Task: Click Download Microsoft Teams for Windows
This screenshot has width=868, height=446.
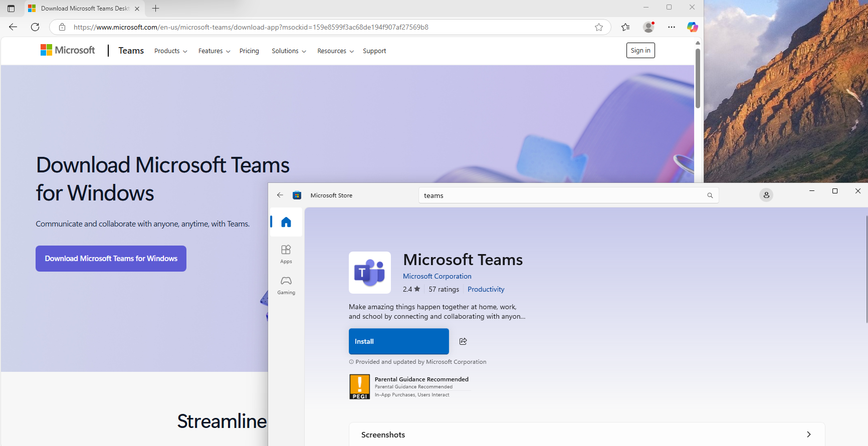Action: 111,259
